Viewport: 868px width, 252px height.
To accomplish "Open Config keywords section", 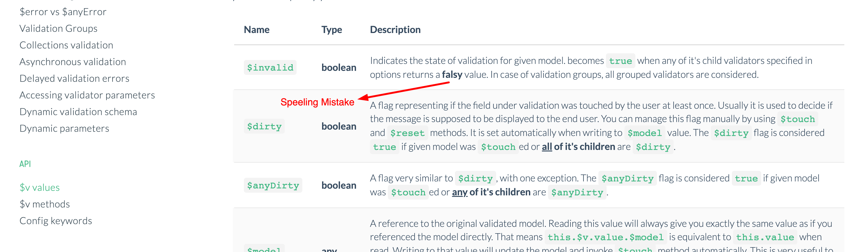I will (56, 221).
